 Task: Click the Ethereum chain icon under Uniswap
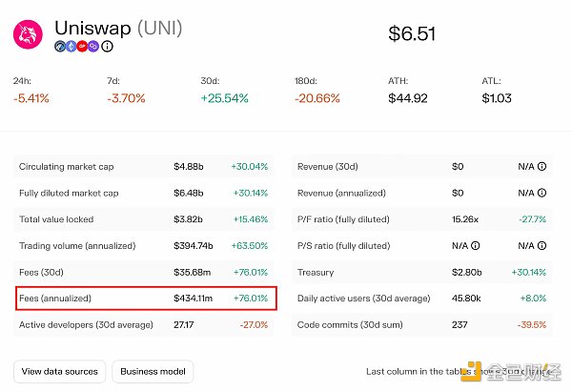point(71,46)
